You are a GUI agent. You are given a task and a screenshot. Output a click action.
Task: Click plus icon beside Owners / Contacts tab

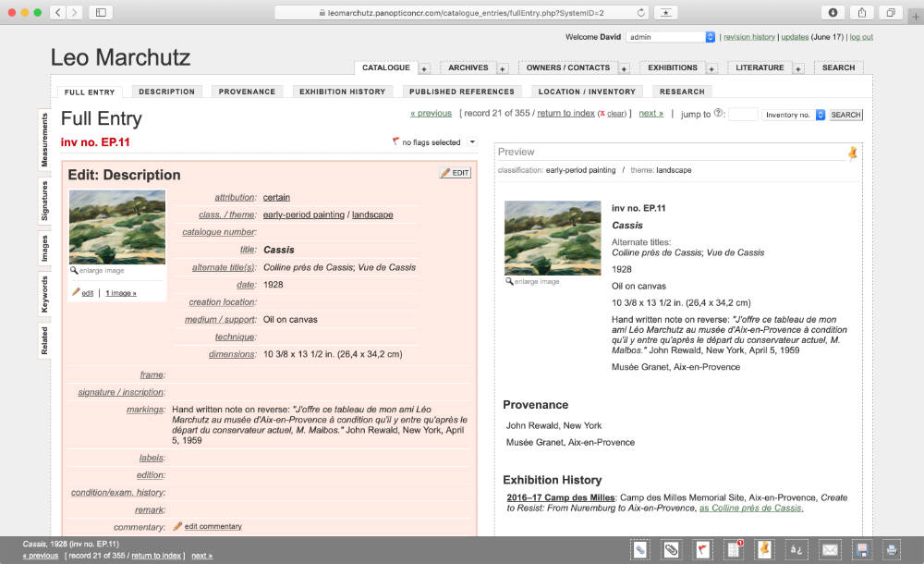click(624, 69)
